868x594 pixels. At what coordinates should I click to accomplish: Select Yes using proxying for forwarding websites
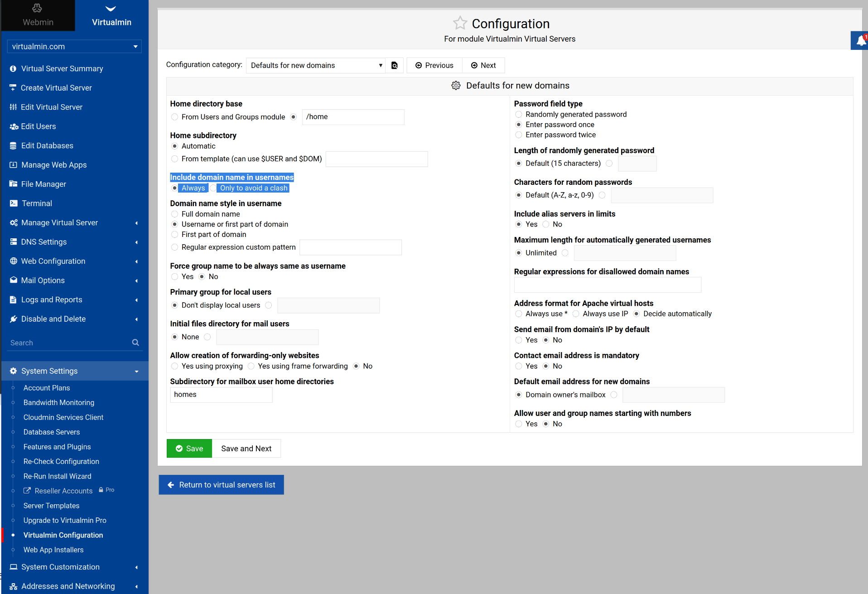tap(175, 366)
